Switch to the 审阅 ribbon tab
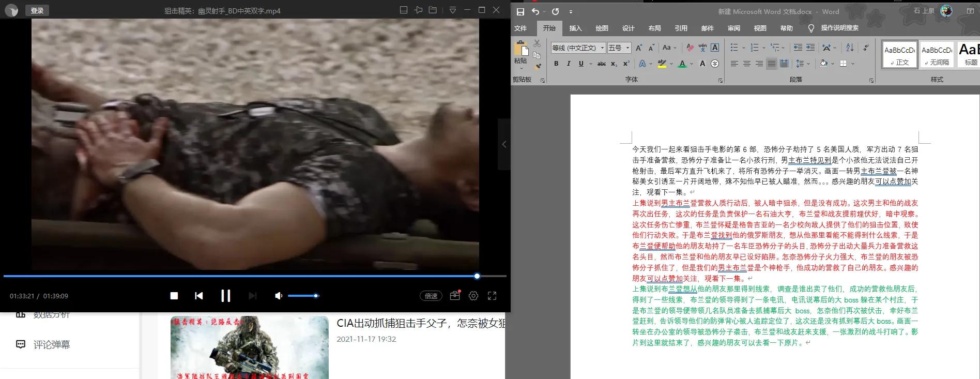The image size is (980, 379). [733, 28]
